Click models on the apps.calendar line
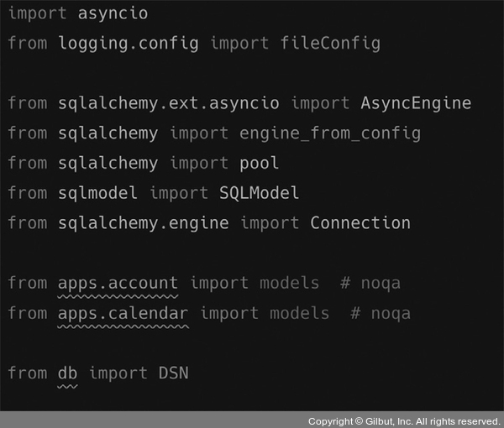Image resolution: width=504 pixels, height=428 pixels. (x=299, y=314)
